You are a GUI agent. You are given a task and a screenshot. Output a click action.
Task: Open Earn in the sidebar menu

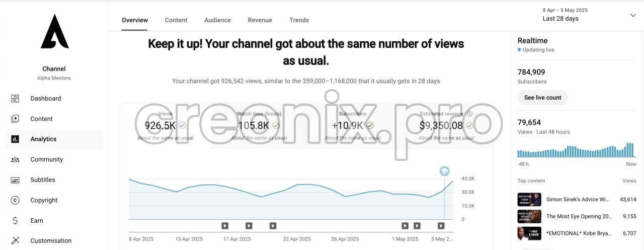pos(54,220)
